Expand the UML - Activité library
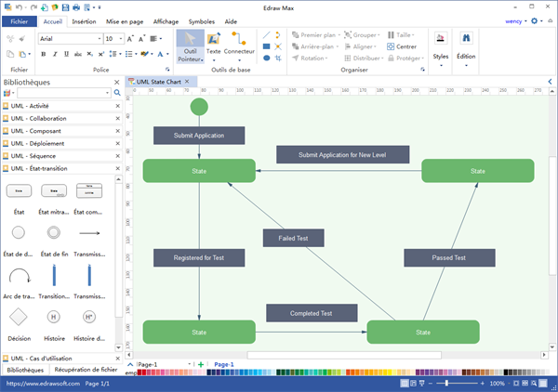The height and width of the screenshot is (392, 558). click(58, 106)
